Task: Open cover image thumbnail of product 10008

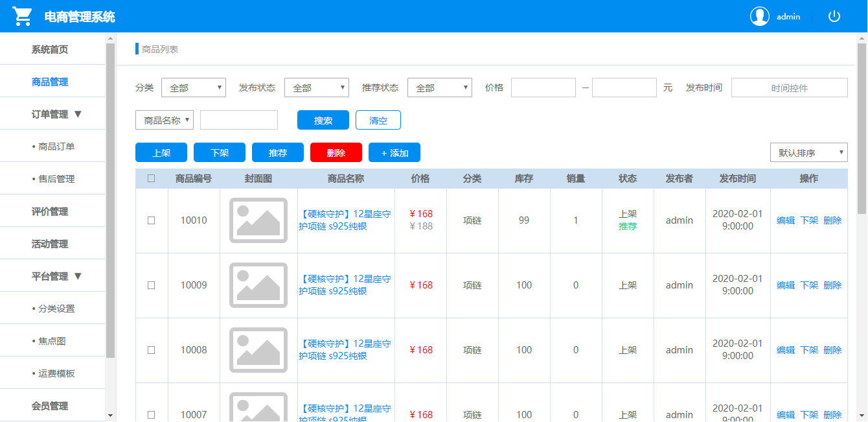Action: pyautogui.click(x=258, y=350)
